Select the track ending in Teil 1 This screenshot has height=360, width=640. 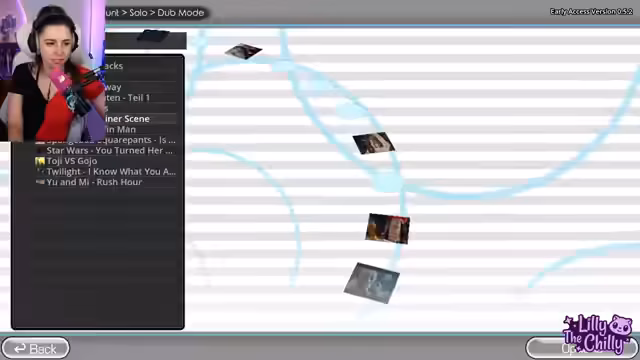click(141, 98)
